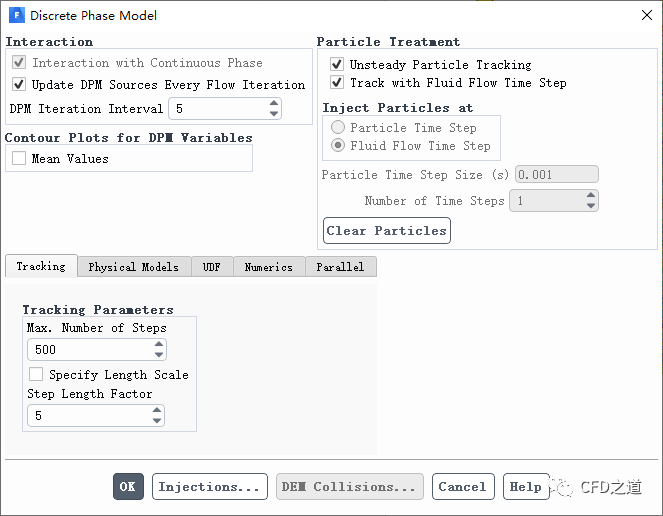Image resolution: width=663 pixels, height=516 pixels.
Task: Open the UDF tab
Action: pos(211,267)
